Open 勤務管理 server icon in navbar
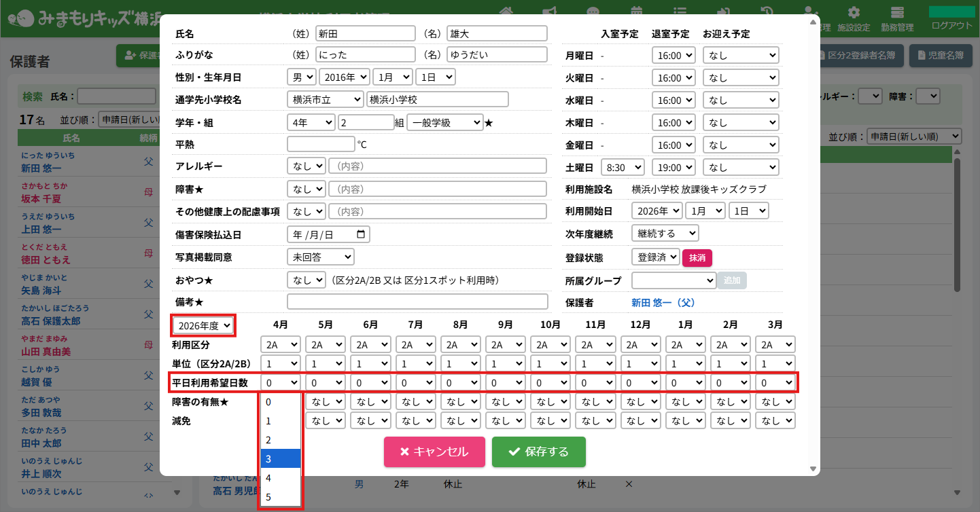Viewport: 980px width, 512px height. tap(897, 14)
